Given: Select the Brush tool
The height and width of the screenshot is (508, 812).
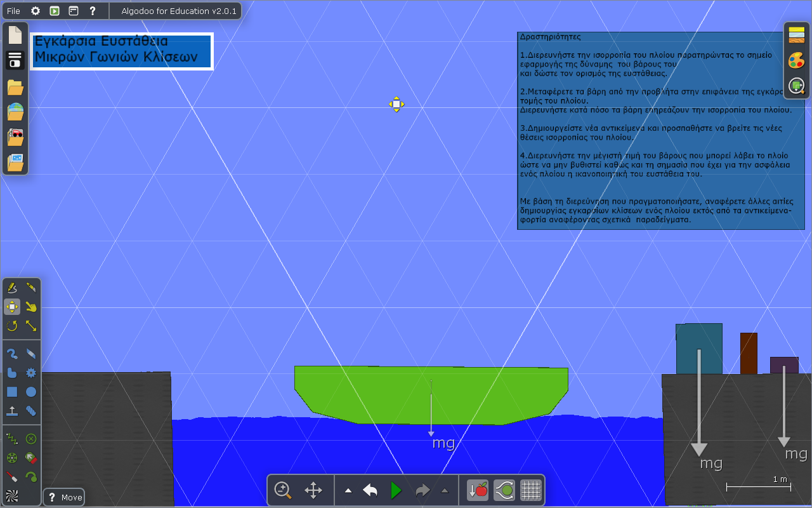Looking at the screenshot, I should (12, 354).
